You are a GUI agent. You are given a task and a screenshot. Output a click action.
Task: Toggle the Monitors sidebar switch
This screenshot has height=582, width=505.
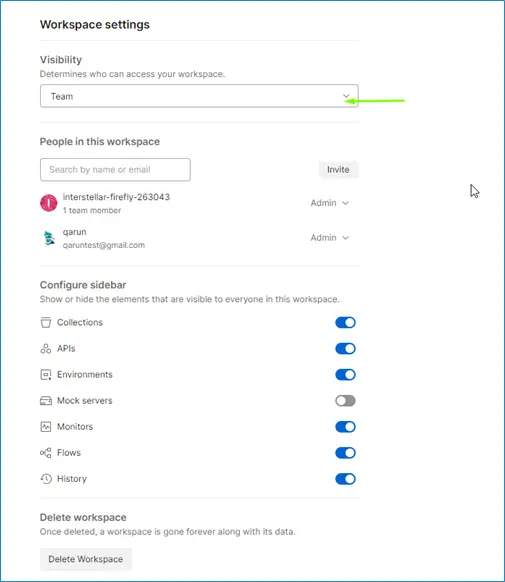(x=345, y=427)
